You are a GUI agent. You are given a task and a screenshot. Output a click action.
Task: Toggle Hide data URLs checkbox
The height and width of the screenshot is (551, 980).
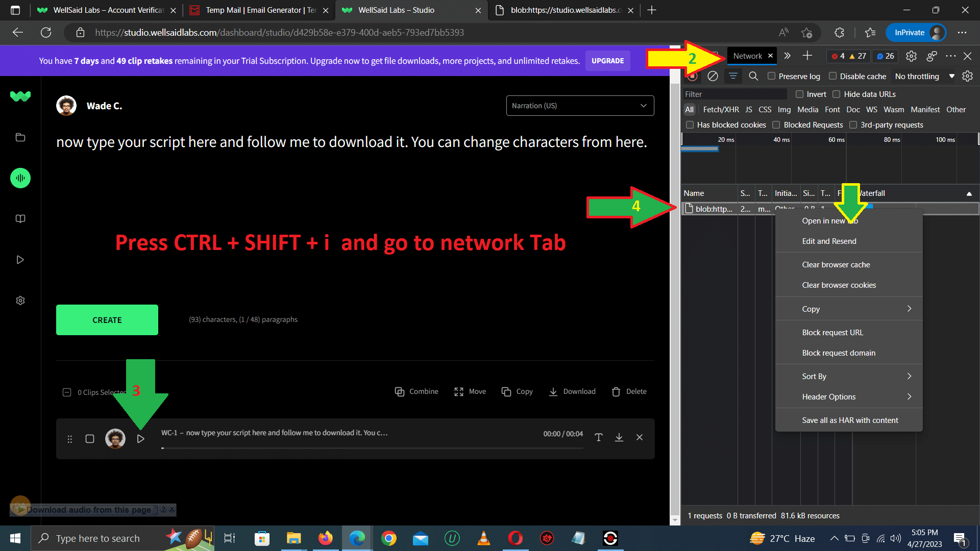point(837,94)
